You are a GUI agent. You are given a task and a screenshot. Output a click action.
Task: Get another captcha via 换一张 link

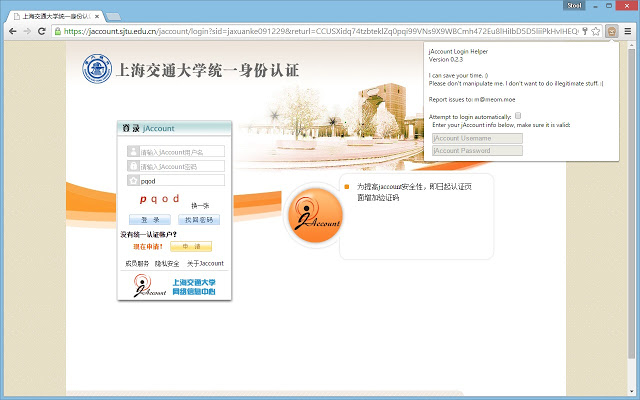point(200,206)
